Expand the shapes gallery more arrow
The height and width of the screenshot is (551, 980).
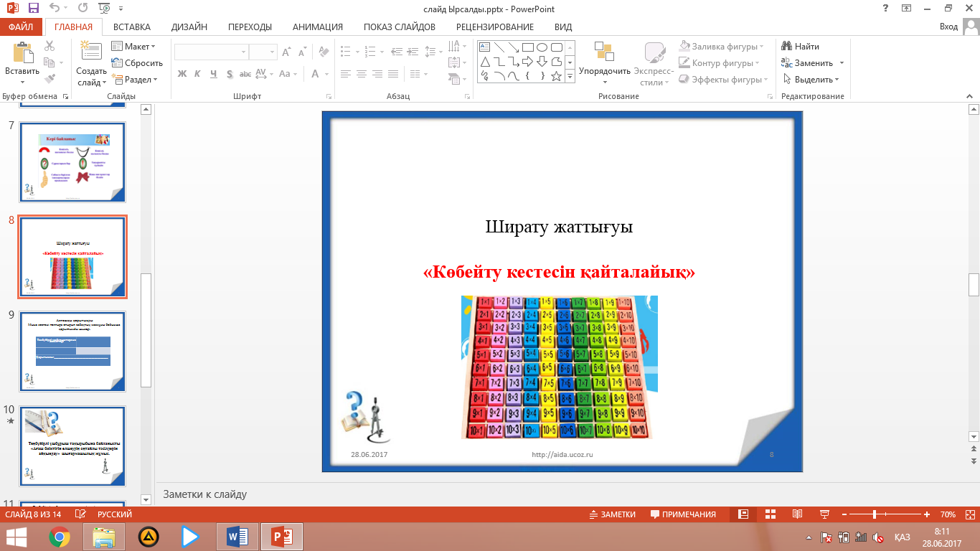point(570,76)
